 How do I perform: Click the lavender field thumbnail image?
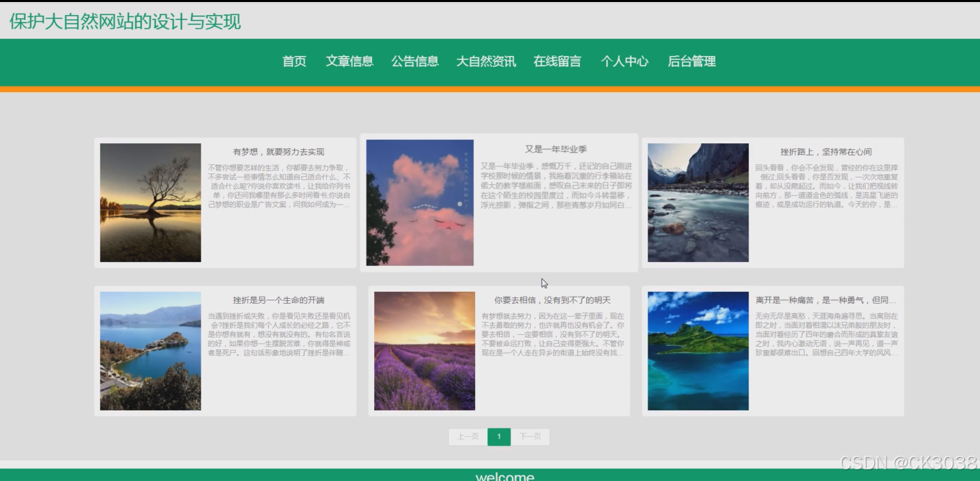(424, 350)
